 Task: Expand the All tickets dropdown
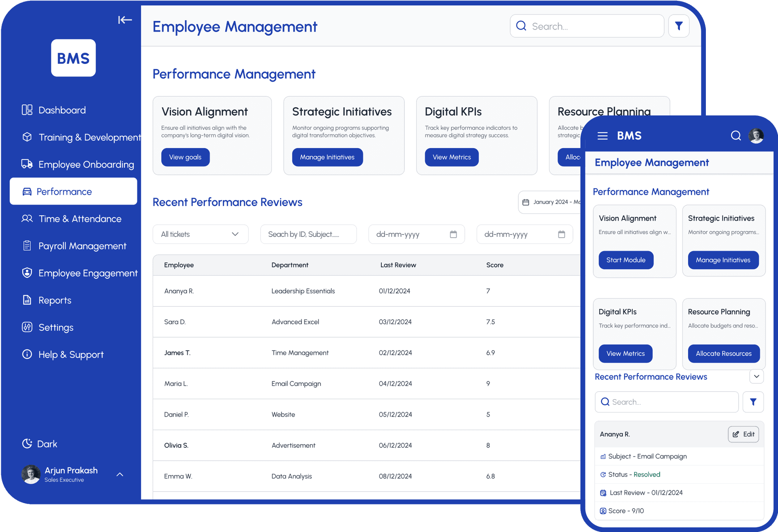click(x=201, y=234)
